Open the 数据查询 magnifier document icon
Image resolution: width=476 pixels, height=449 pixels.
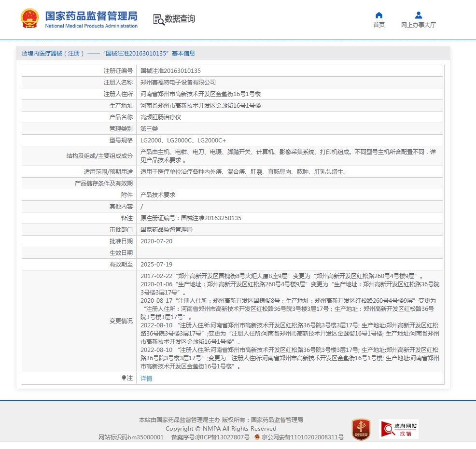coord(158,19)
